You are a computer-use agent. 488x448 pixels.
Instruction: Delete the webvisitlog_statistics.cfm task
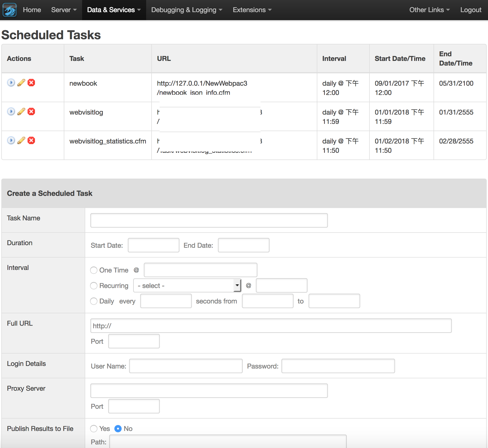tap(31, 140)
